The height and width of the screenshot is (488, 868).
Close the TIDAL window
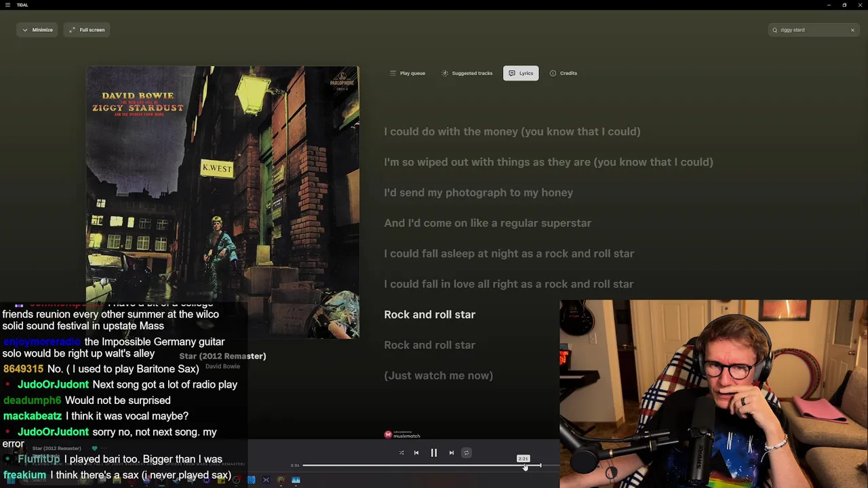coord(860,5)
